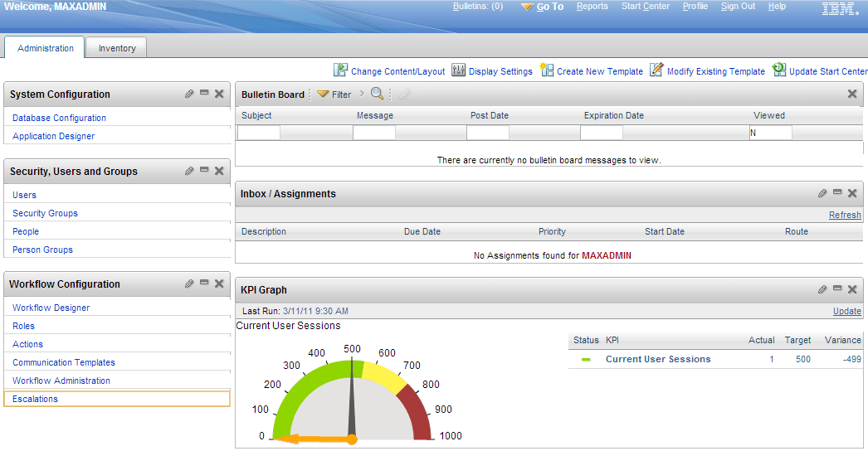Open Workflow Administration
This screenshot has height=451, width=868.
(x=61, y=381)
